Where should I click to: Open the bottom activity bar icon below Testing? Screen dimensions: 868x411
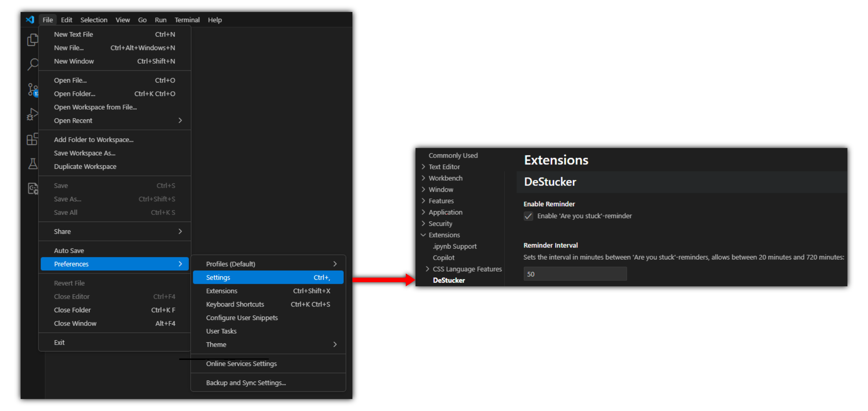click(32, 189)
